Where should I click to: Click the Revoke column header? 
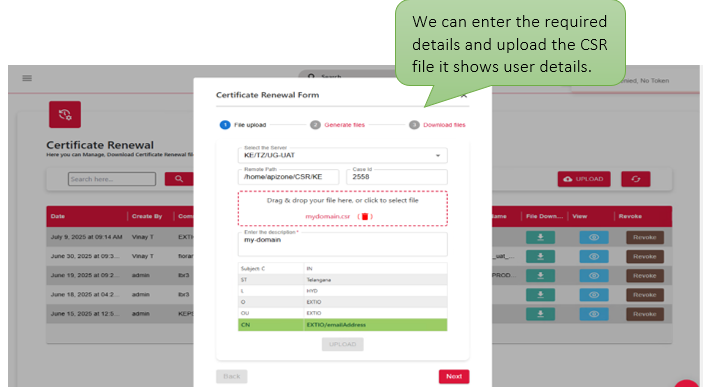coord(630,217)
